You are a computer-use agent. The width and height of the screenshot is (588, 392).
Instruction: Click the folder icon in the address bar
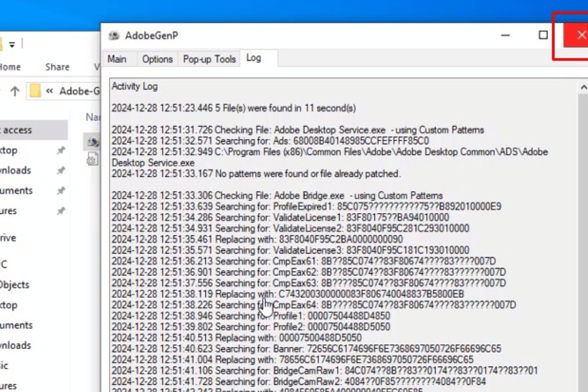click(35, 91)
